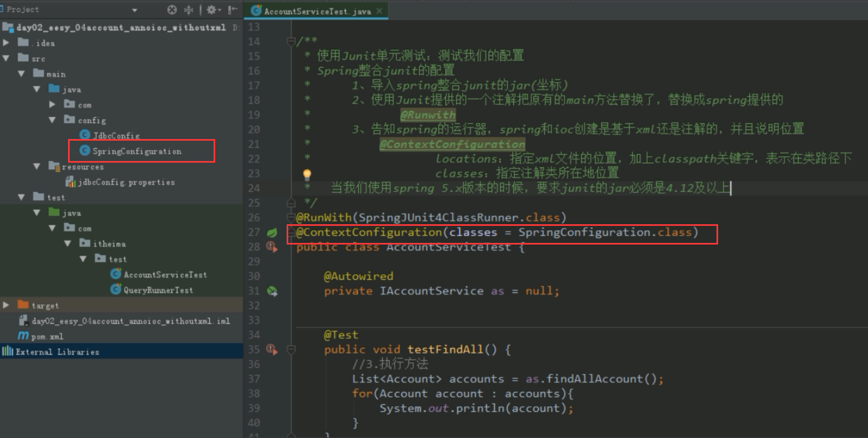The height and width of the screenshot is (438, 868).
Task: Open pom.xml file
Action: (47, 336)
